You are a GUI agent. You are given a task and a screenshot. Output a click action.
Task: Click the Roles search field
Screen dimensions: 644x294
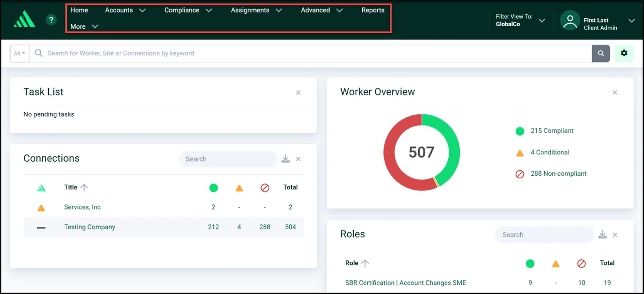pos(545,235)
